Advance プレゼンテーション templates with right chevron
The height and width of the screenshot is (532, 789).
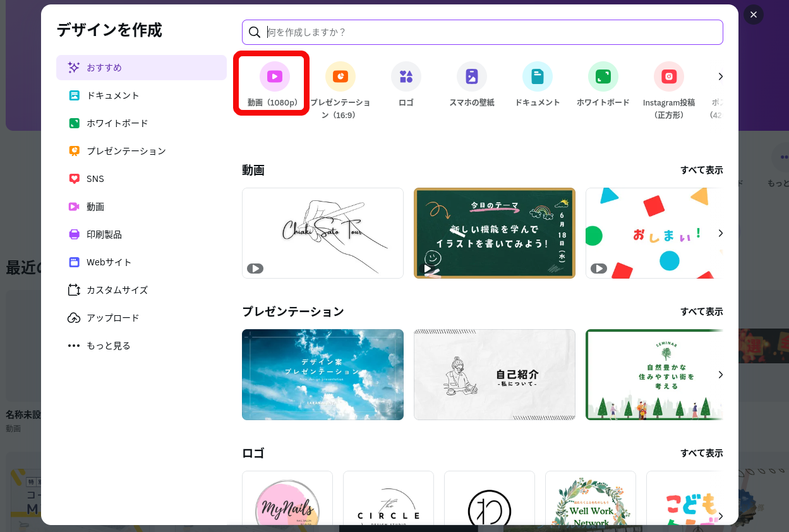point(720,375)
